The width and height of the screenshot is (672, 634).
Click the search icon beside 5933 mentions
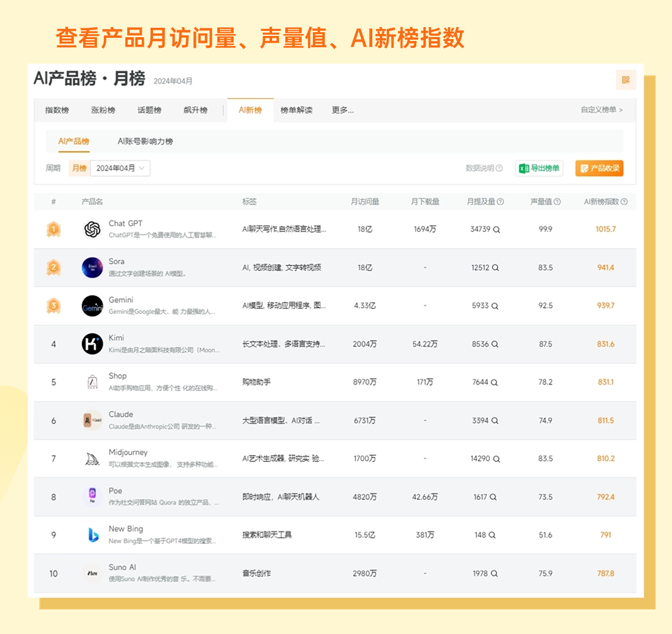(494, 306)
